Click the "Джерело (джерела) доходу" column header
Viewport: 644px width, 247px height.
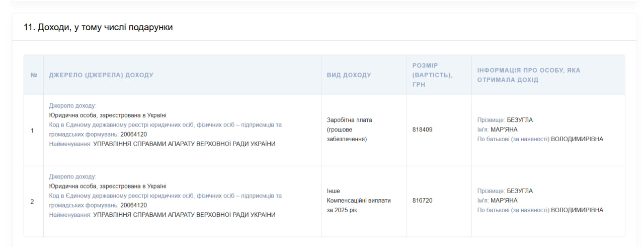click(101, 75)
